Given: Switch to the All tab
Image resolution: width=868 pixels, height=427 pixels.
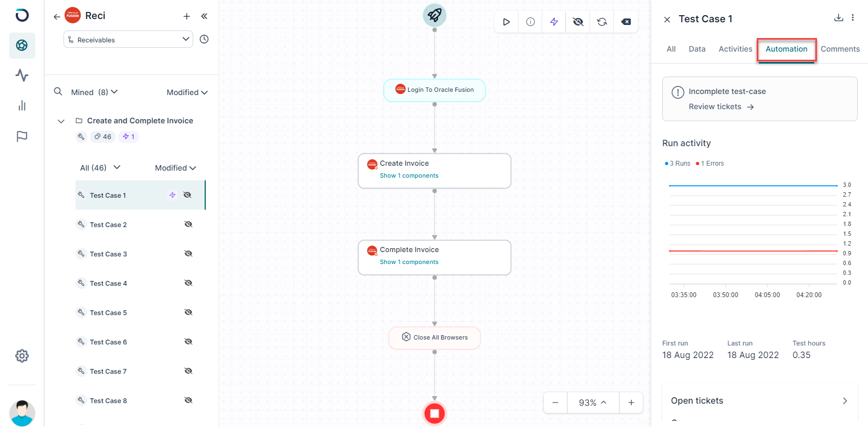Looking at the screenshot, I should pos(671,49).
